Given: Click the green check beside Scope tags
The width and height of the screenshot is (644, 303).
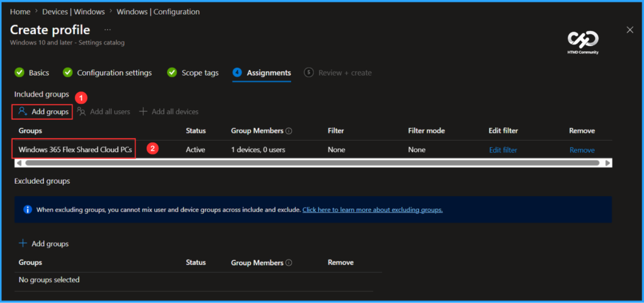Looking at the screenshot, I should coord(172,73).
